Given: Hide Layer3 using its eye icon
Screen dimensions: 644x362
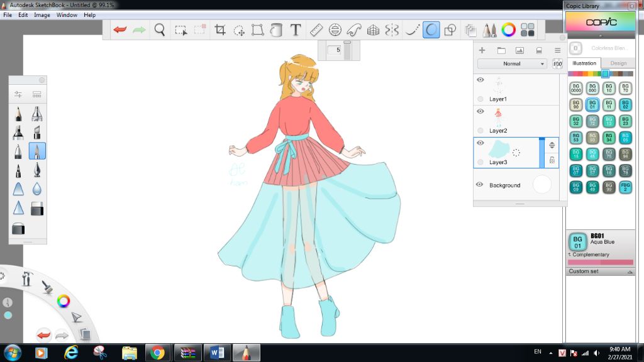Looking at the screenshot, I should [x=480, y=143].
